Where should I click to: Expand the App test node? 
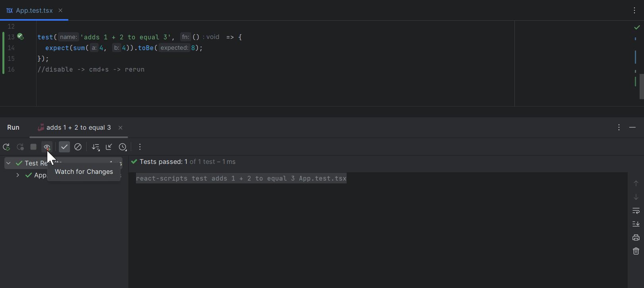pos(18,175)
